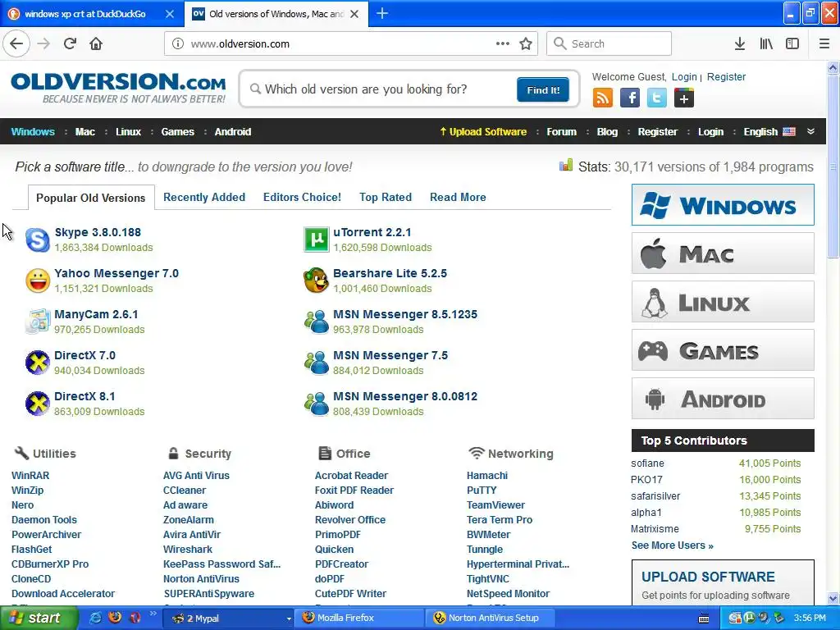Click the Yahoo Messenger smiley icon
840x630 pixels.
point(38,281)
